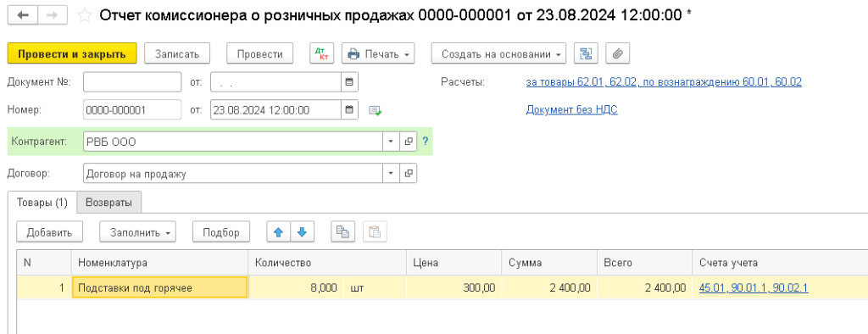
Task: Click the Счета учета column header
Action: 780,263
